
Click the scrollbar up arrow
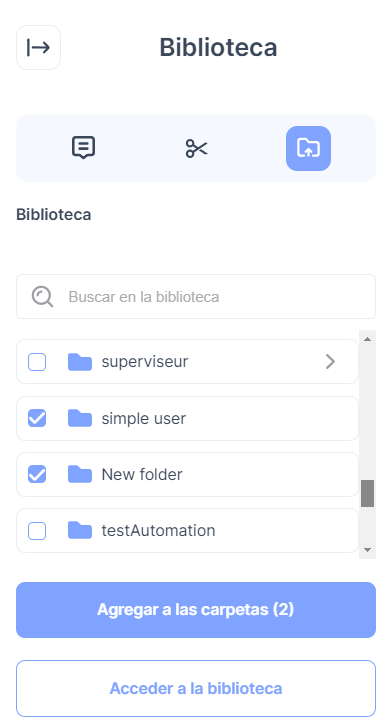tap(367, 339)
